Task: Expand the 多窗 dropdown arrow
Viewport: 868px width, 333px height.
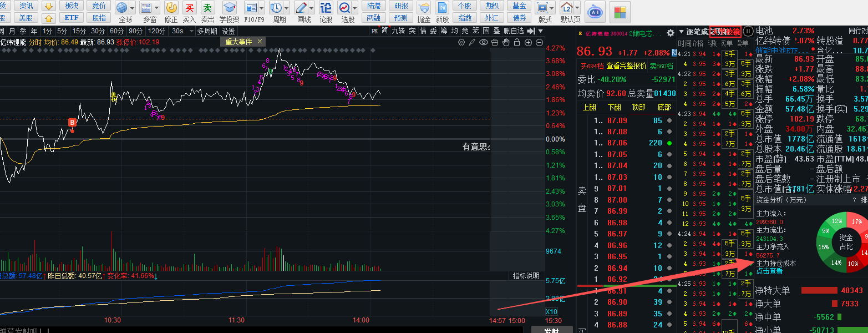Action: (x=156, y=8)
